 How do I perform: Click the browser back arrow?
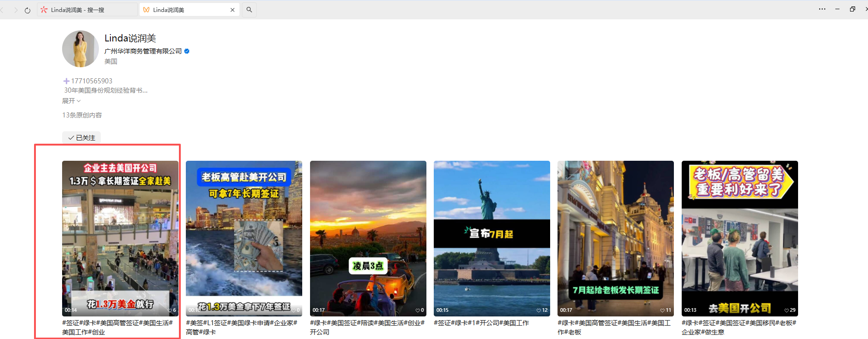2,10
